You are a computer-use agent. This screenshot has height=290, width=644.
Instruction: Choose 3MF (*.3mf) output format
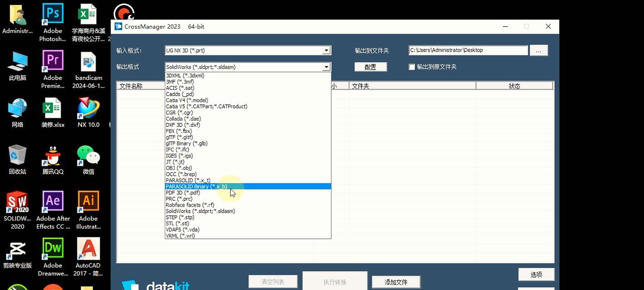(248, 82)
